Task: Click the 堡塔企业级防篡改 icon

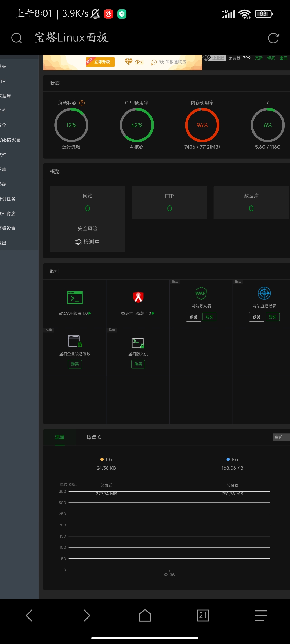Action: (x=75, y=341)
